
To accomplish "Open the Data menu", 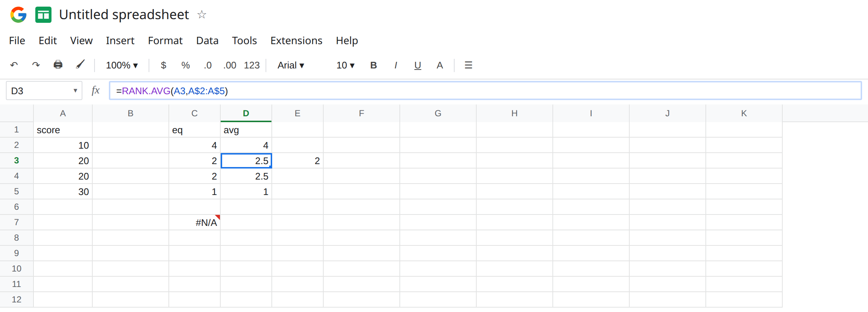I will pos(207,40).
